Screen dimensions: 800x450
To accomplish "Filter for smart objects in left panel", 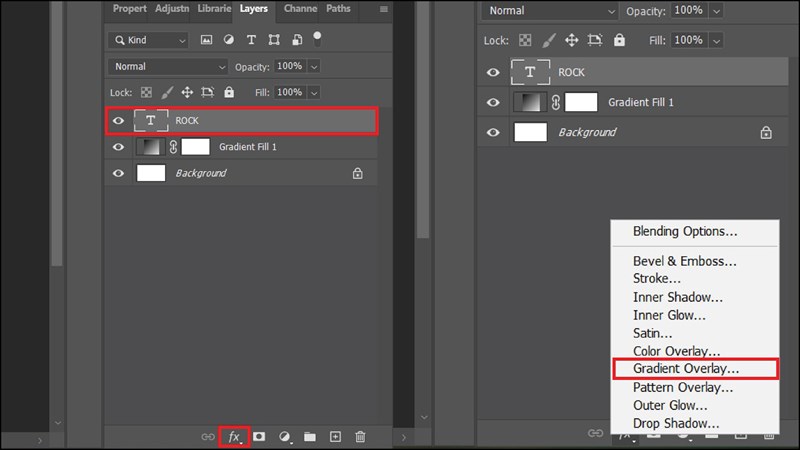I will point(297,40).
